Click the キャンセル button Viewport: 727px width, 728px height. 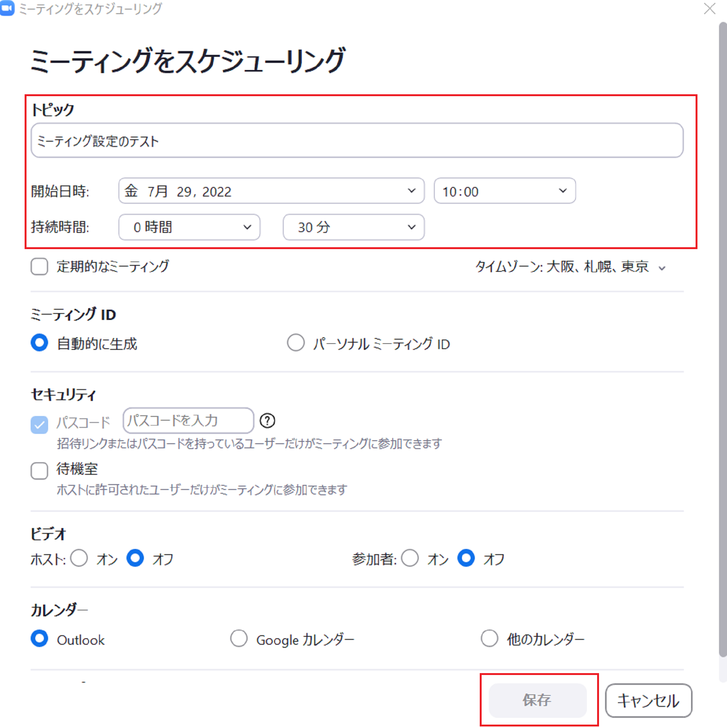click(648, 700)
